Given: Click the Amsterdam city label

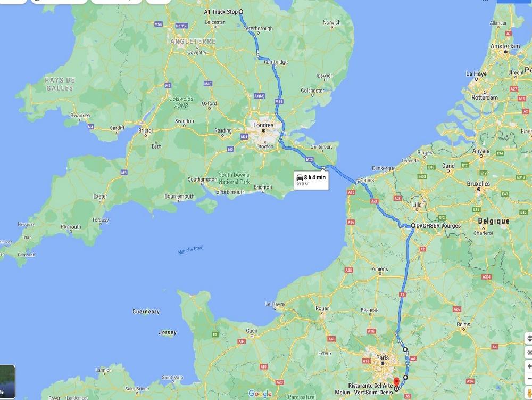Looking at the screenshot, I should pyautogui.click(x=505, y=46).
